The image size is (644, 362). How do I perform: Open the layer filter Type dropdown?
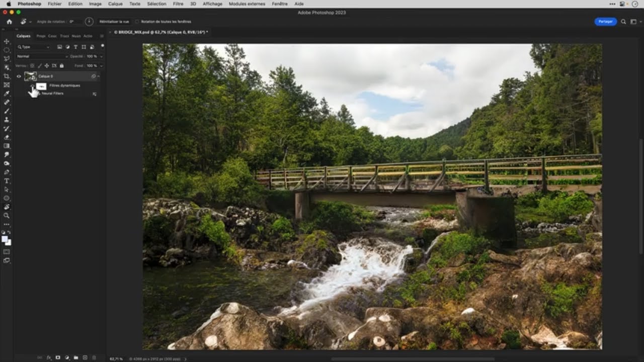tap(33, 47)
